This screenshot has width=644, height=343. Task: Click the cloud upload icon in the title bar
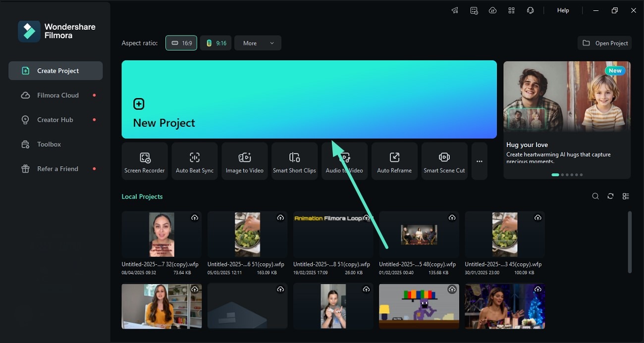[x=492, y=10]
